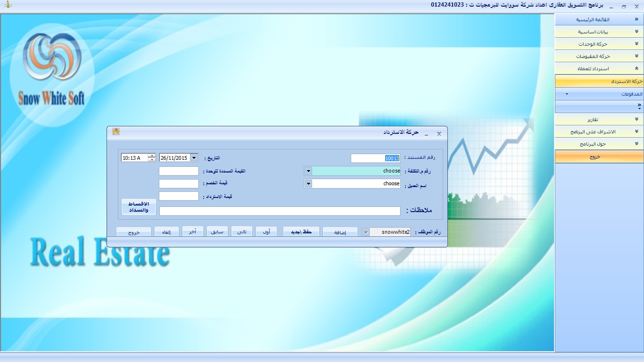Open the اسم العميل choose dropdown
This screenshot has width=644, height=362.
308,184
